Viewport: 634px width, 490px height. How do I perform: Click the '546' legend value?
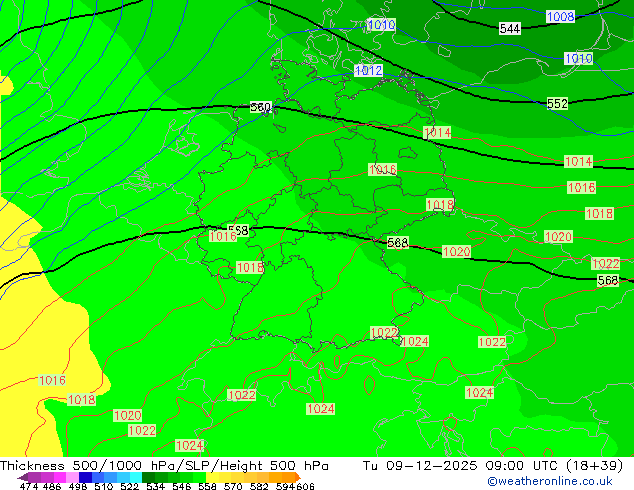(x=182, y=486)
